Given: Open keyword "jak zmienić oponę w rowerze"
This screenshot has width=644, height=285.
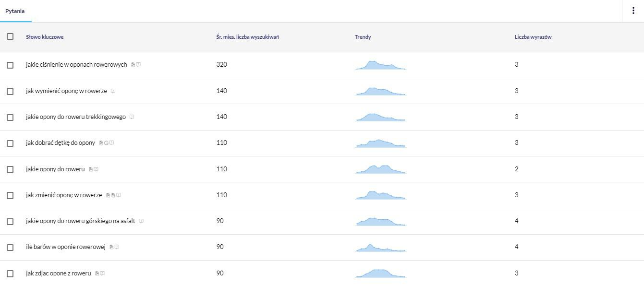Looking at the screenshot, I should pos(64,195).
